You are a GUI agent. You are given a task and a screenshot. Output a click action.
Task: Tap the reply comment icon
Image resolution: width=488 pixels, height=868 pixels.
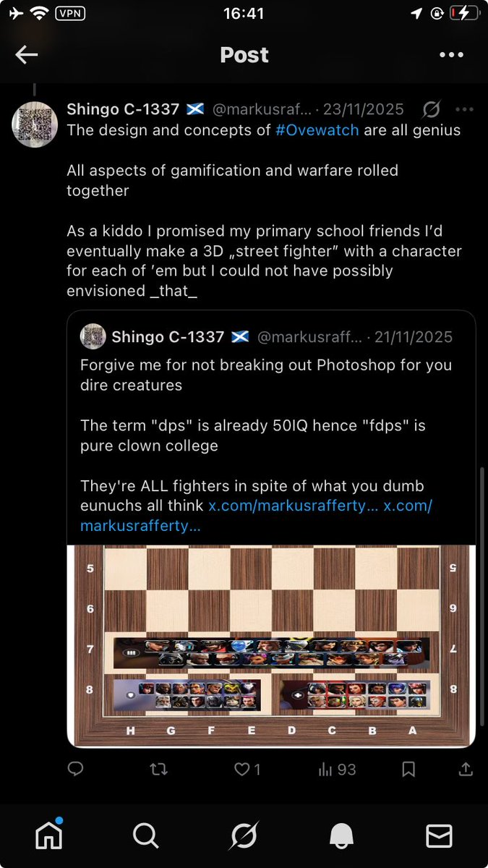pyautogui.click(x=75, y=770)
